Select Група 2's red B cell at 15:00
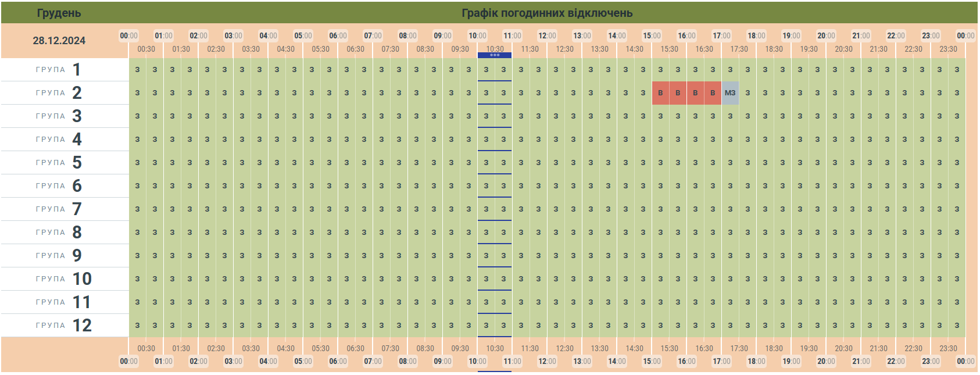 (660, 93)
